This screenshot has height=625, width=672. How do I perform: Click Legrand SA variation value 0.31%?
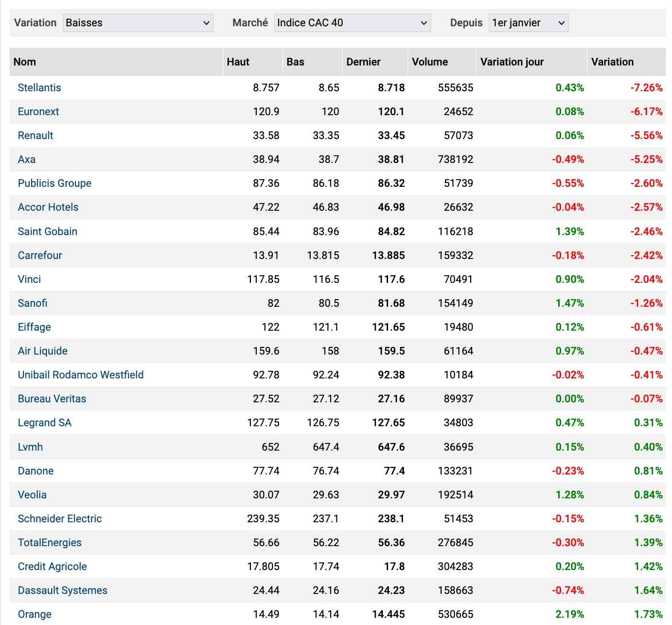648,423
